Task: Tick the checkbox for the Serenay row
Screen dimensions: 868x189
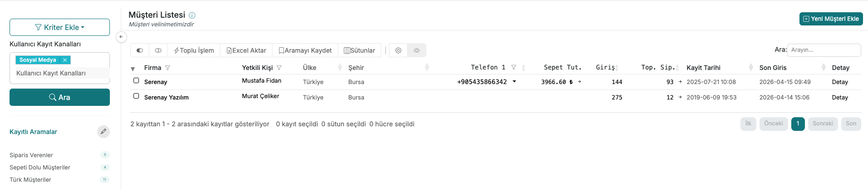Action: (x=136, y=80)
